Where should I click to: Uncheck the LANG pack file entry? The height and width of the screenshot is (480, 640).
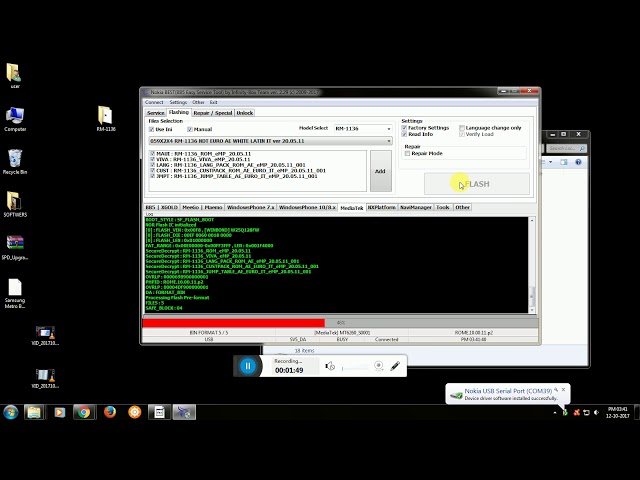tap(152, 165)
